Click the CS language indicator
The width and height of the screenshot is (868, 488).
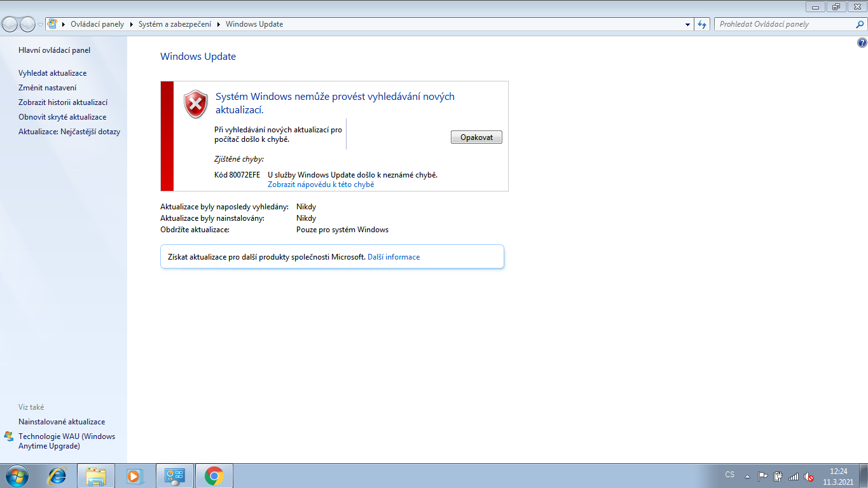[730, 475]
